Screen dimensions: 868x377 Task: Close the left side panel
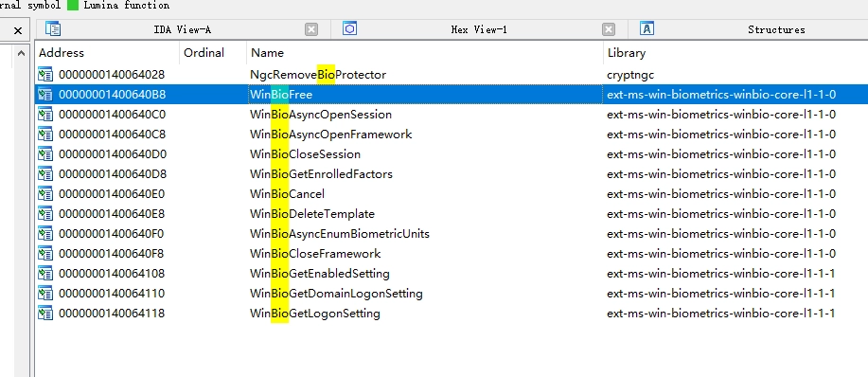[x=18, y=31]
